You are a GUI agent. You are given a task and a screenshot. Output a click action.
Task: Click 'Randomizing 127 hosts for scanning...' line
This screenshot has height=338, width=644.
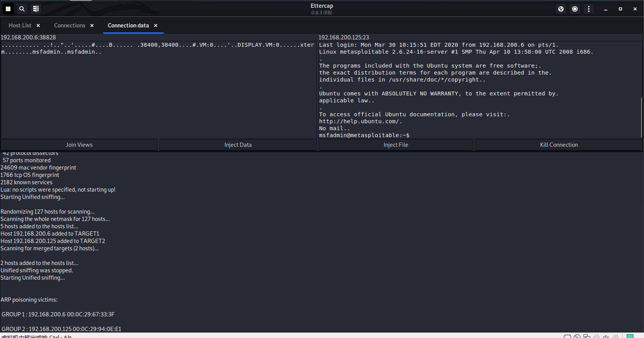(48, 212)
